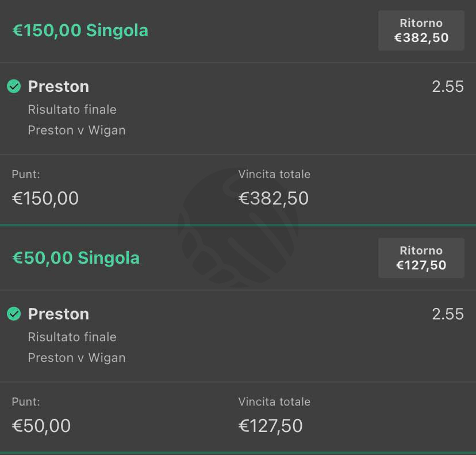Click the green checkmark icon for the first Preston bet
Image resolution: width=476 pixels, height=455 pixels.
point(14,86)
